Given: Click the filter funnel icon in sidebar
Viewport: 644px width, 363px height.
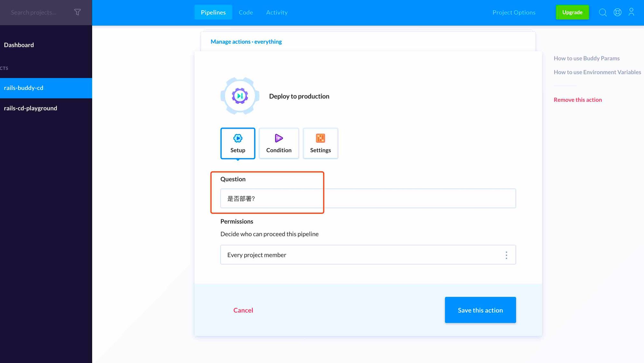Looking at the screenshot, I should pos(77,12).
